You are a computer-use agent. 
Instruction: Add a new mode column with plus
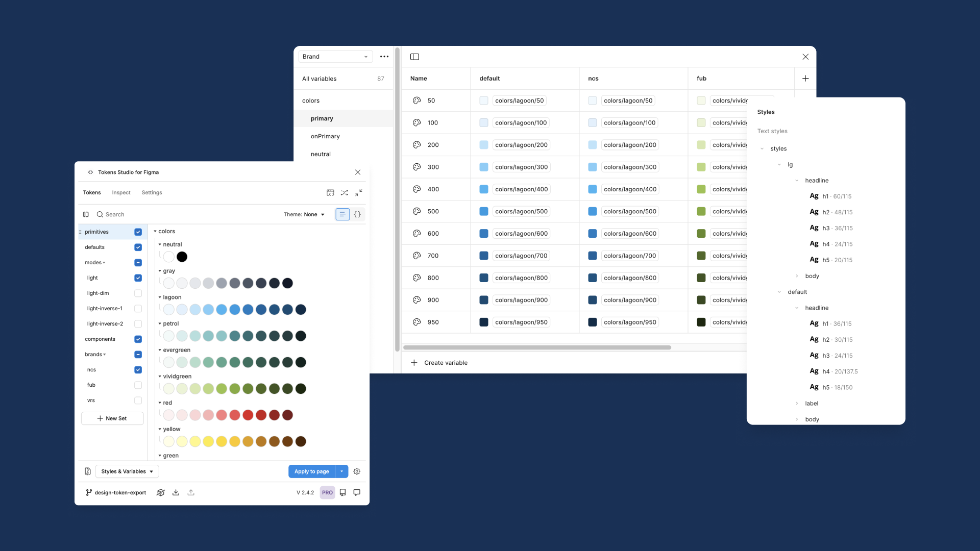[x=805, y=79]
